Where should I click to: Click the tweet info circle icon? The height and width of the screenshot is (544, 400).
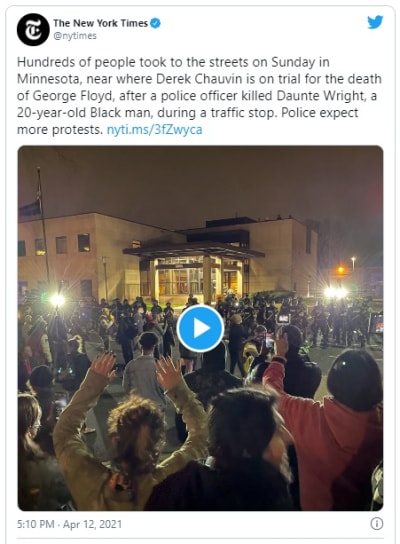pyautogui.click(x=377, y=524)
